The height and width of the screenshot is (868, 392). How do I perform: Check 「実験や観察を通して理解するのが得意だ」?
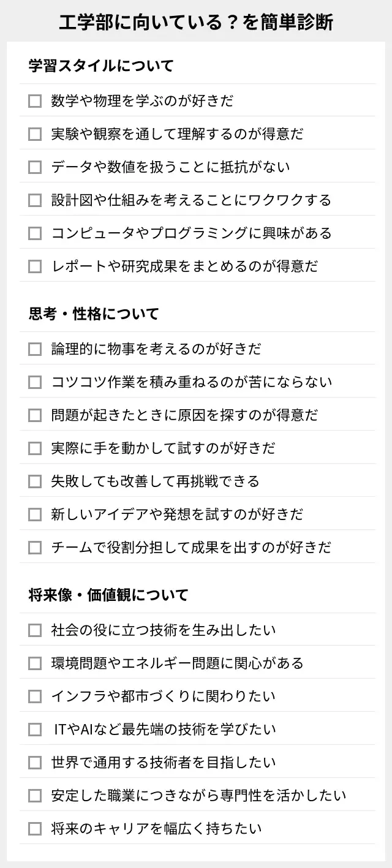pyautogui.click(x=34, y=134)
